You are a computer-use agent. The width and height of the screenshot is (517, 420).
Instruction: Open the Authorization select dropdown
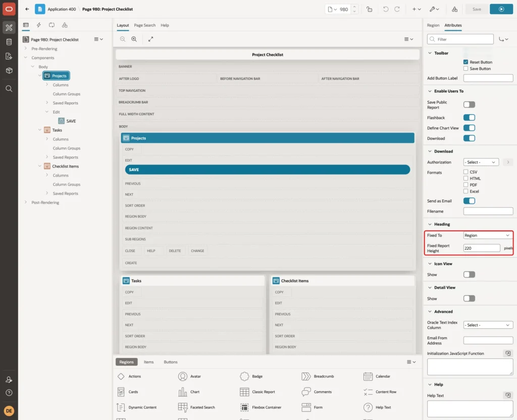coord(481,162)
